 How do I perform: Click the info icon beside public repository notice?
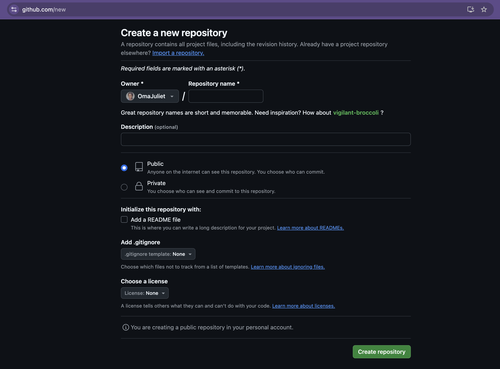click(125, 328)
